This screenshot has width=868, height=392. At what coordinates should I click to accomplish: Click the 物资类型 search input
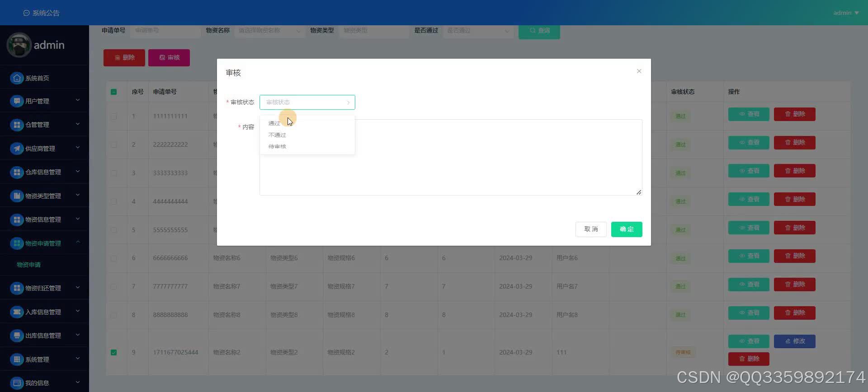(x=374, y=30)
